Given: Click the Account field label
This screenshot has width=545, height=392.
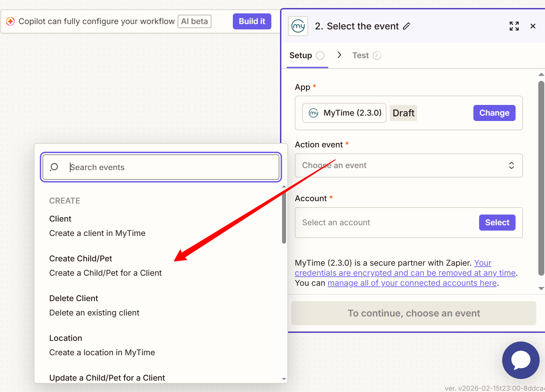Looking at the screenshot, I should [311, 199].
